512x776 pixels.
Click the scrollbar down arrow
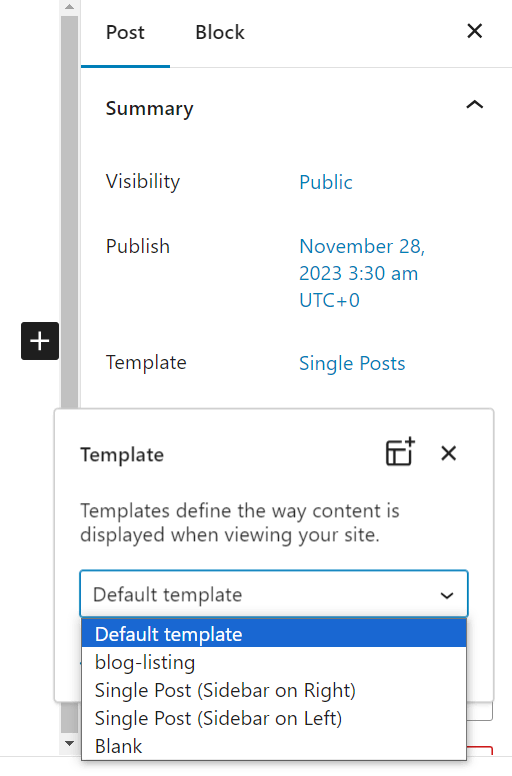point(70,743)
